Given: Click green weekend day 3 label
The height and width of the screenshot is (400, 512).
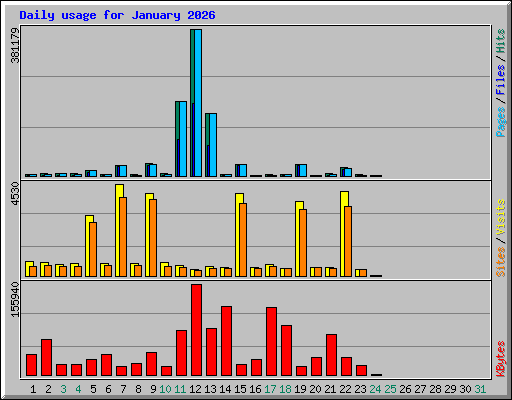Looking at the screenshot, I should pos(63,389).
